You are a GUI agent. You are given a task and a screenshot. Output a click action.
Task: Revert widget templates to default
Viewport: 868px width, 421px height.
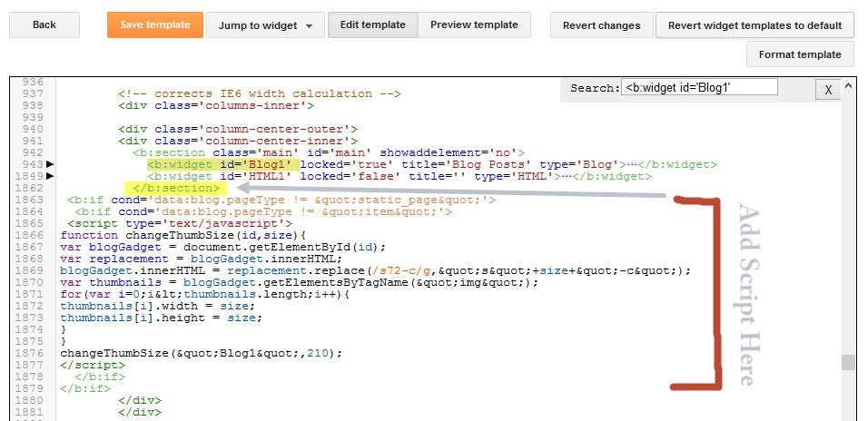pyautogui.click(x=755, y=25)
